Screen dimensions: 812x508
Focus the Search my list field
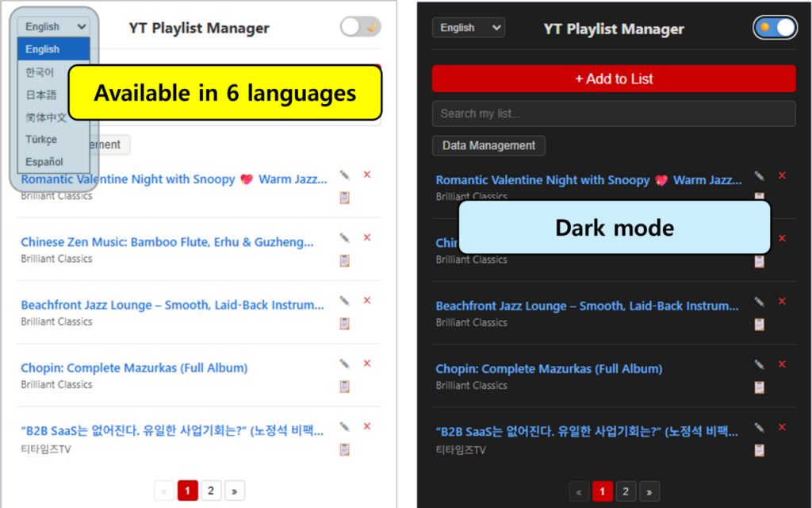613,114
